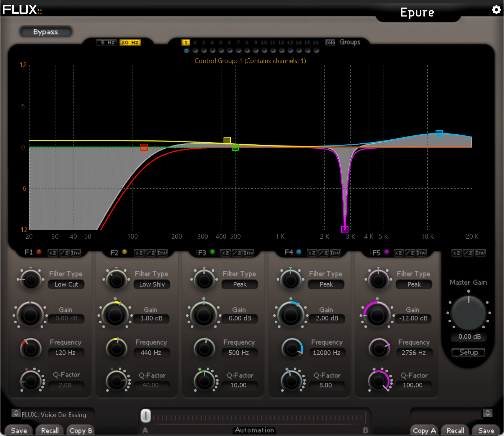504x436 pixels.
Task: Click the F1 x2 multiplier icon
Action: (x=53, y=253)
